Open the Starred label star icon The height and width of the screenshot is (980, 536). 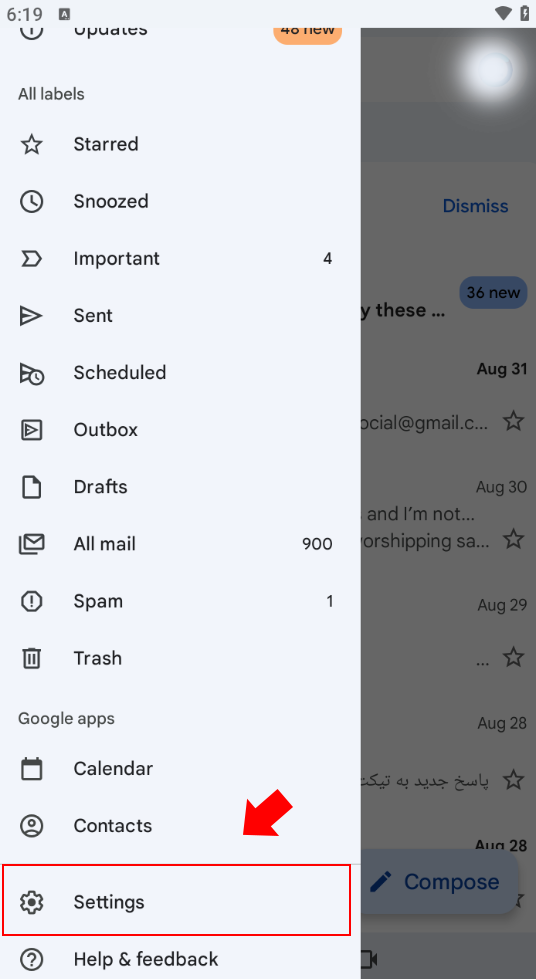(x=31, y=144)
